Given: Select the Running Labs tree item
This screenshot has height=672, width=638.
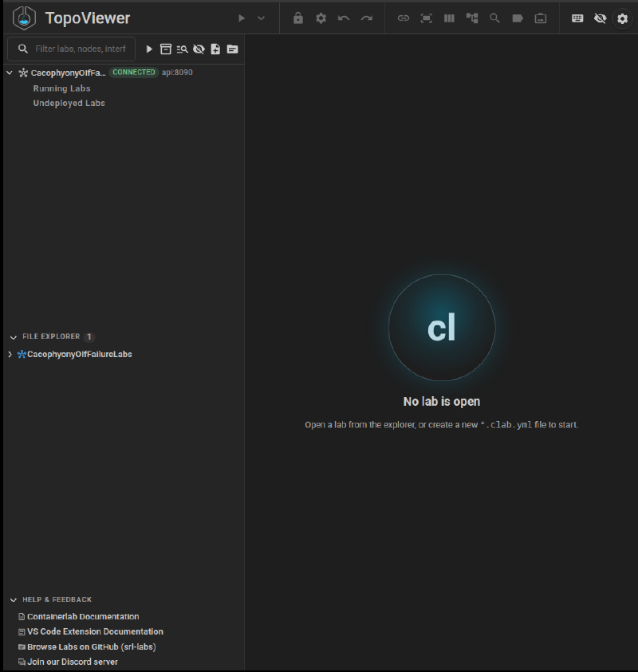Looking at the screenshot, I should [61, 88].
